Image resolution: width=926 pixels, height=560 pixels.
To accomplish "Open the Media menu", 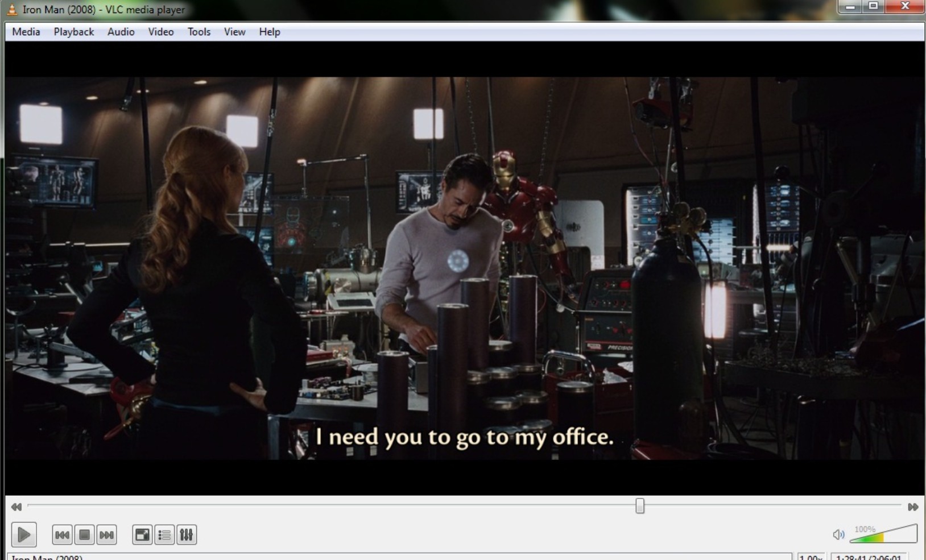I will (25, 32).
